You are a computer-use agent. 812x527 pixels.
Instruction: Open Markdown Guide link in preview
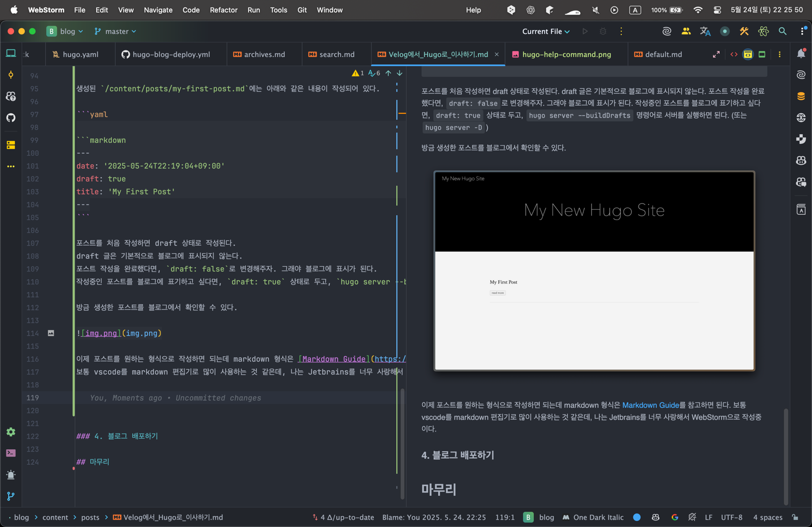click(x=650, y=405)
